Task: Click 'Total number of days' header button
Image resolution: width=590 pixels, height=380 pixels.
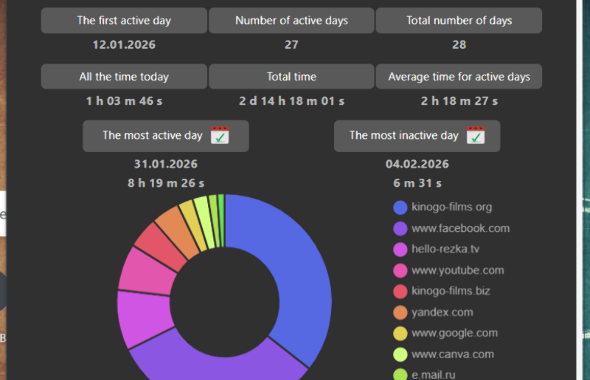Action: 459,20
